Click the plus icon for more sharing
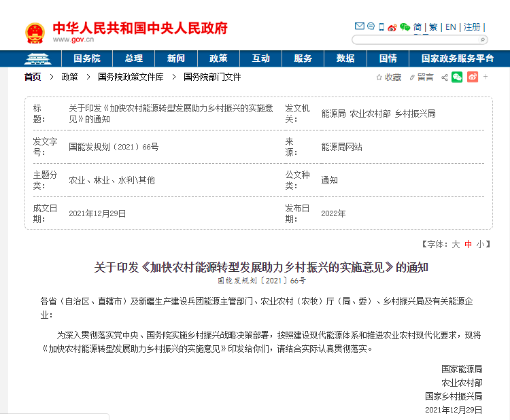Image resolution: width=510 pixels, height=420 pixels. tap(486, 77)
